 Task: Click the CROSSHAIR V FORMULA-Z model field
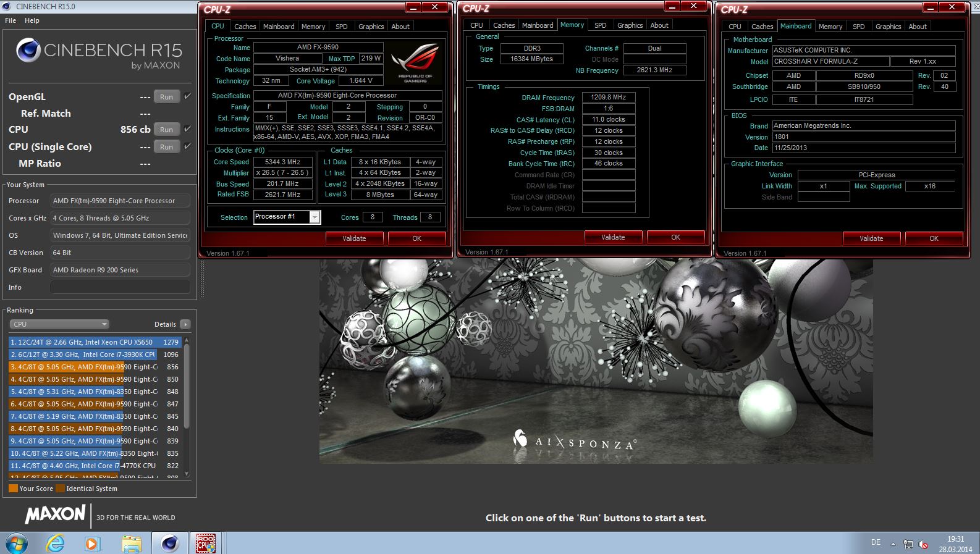(830, 62)
